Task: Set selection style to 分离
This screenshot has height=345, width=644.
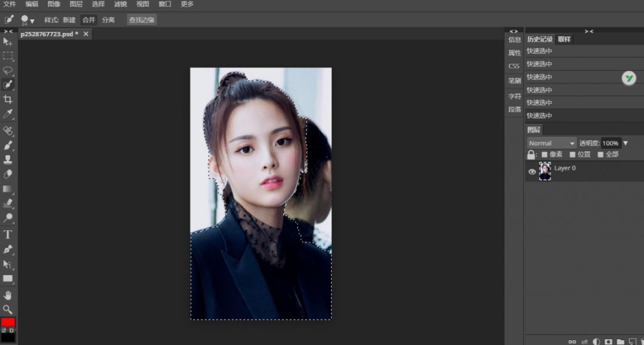Action: (x=109, y=20)
